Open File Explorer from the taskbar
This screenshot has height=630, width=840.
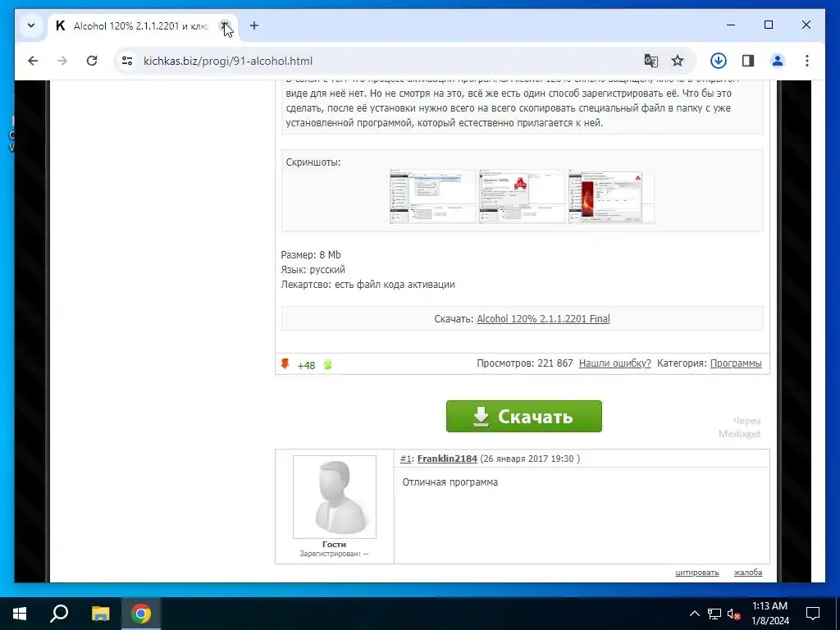100,614
